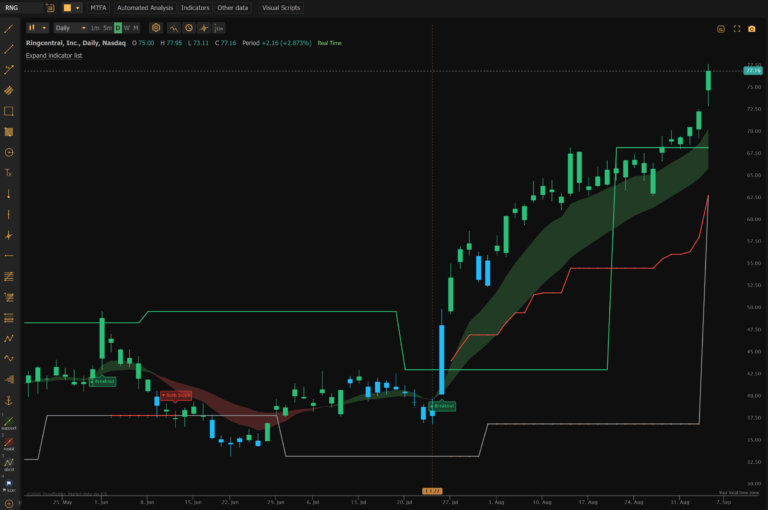Click the orange color swatch
Screen dimensions: 768x510
67,8
